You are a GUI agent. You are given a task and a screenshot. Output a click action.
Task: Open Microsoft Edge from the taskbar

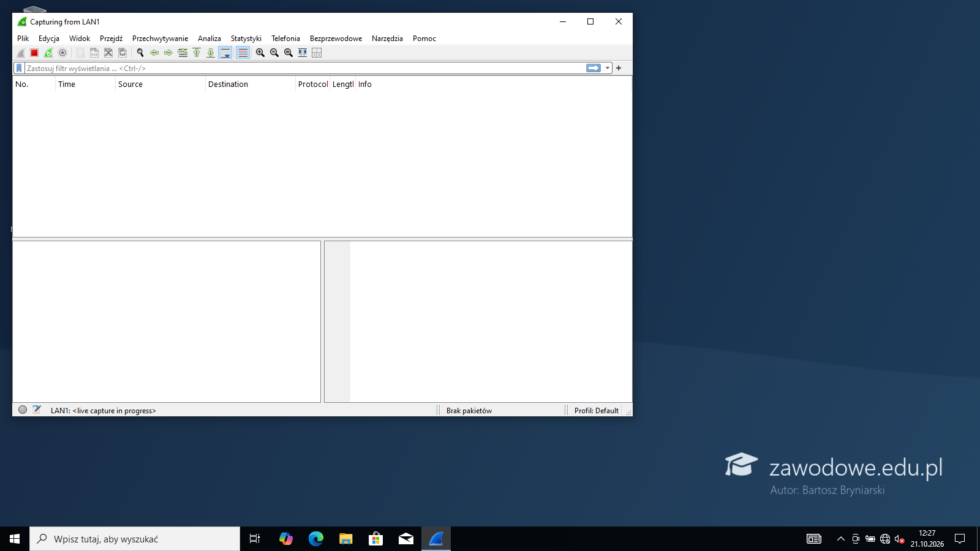point(316,539)
